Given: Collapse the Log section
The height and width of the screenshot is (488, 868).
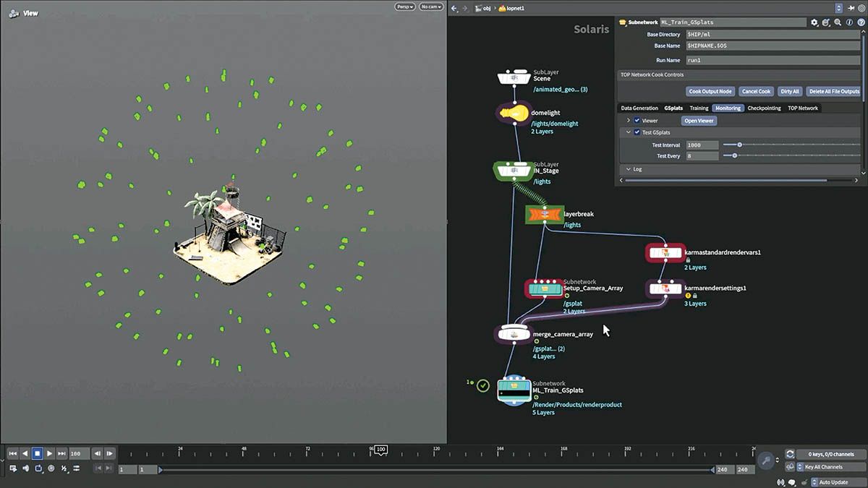Looking at the screenshot, I should (628, 169).
